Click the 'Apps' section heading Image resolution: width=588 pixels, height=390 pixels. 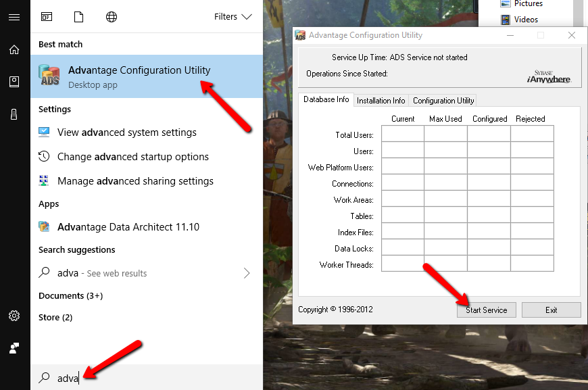[x=49, y=204]
